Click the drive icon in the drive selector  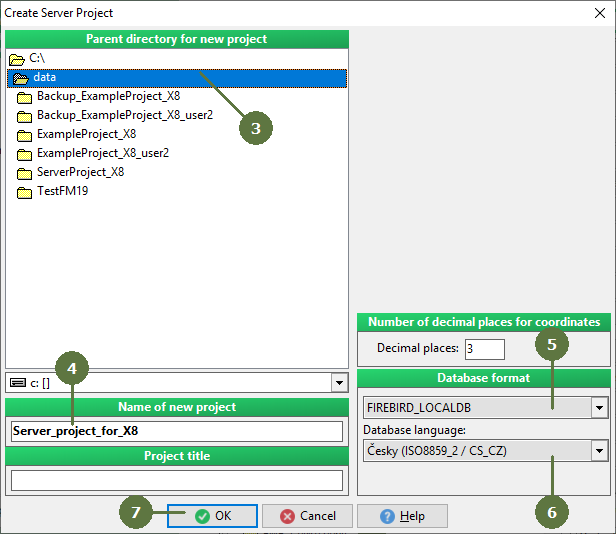tap(17, 383)
